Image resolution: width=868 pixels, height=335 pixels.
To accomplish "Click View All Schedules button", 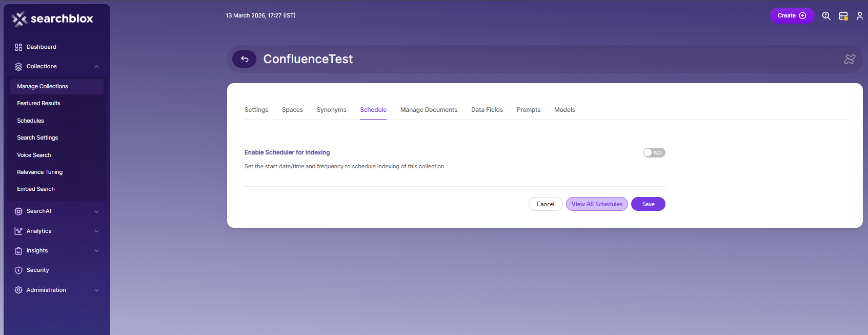I will point(597,204).
